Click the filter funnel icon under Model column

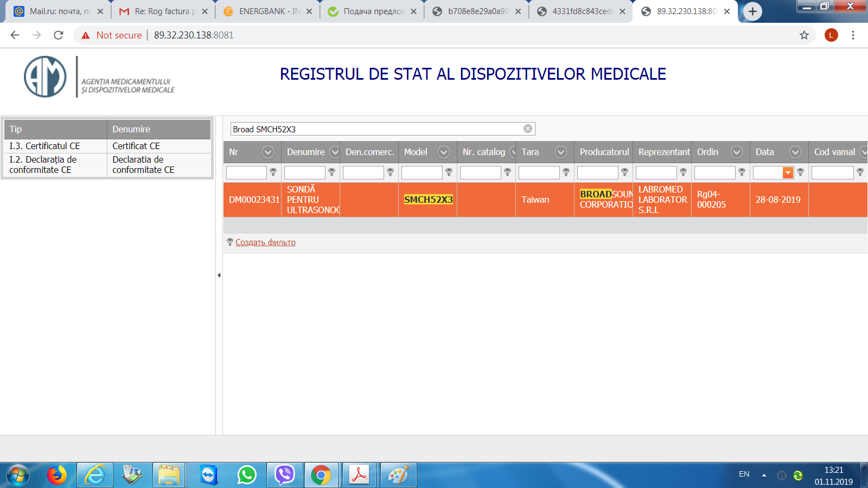(x=449, y=172)
